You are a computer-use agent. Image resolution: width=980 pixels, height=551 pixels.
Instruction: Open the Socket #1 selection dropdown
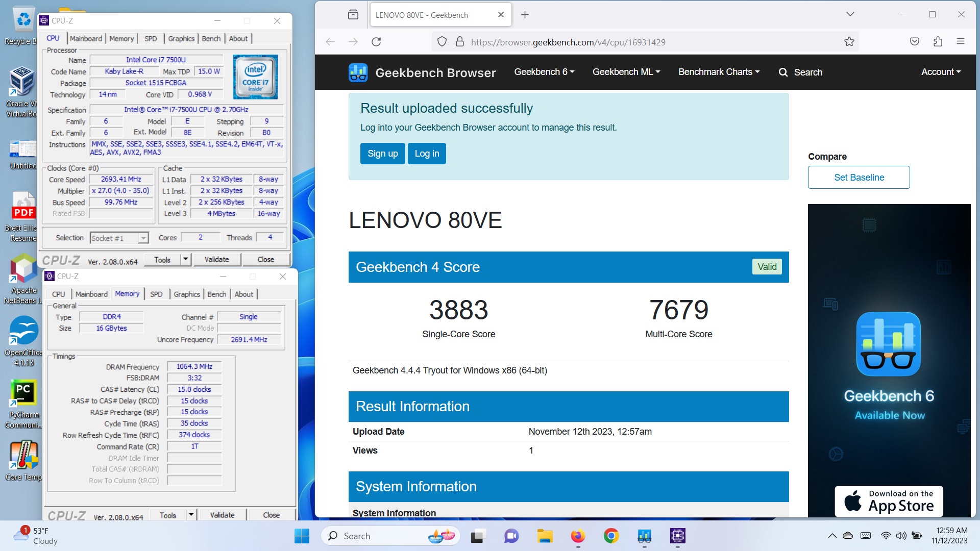143,238
